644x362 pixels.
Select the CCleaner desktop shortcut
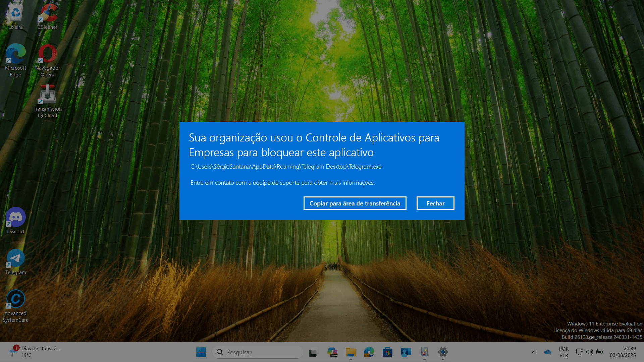click(x=47, y=16)
